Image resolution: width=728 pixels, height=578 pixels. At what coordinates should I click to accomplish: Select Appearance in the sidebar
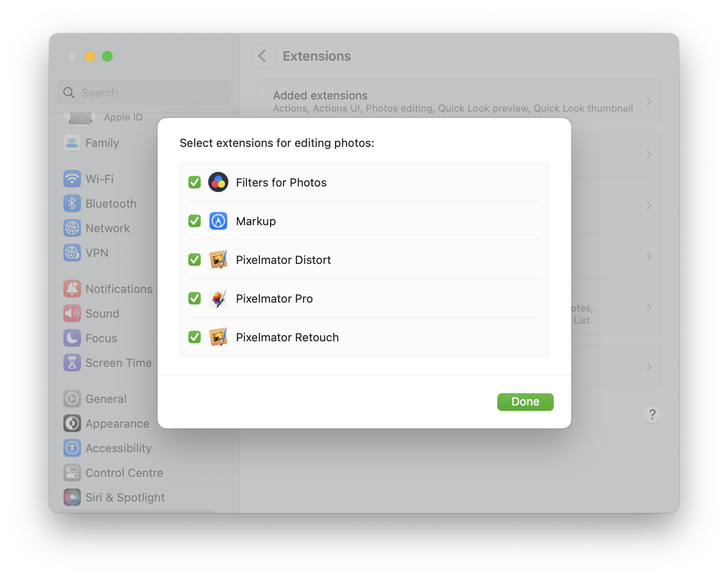click(x=118, y=424)
